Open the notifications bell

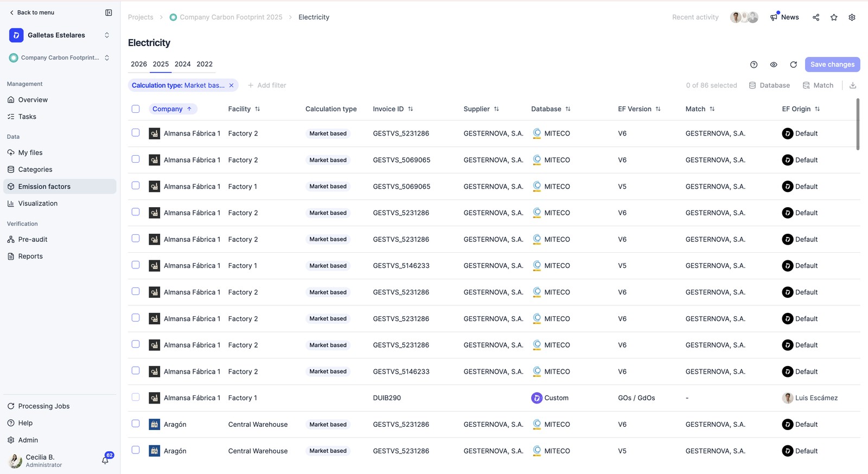click(105, 460)
